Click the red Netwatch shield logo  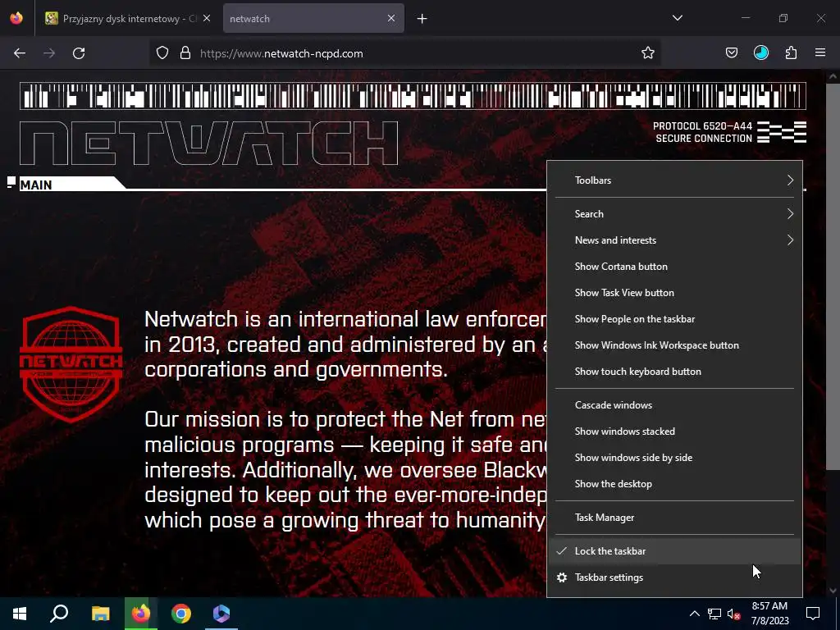click(71, 364)
